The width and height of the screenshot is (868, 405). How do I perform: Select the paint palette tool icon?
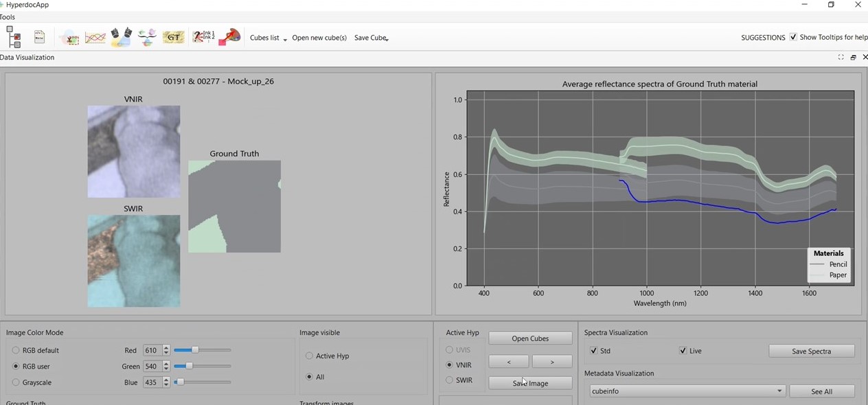pyautogui.click(x=229, y=37)
